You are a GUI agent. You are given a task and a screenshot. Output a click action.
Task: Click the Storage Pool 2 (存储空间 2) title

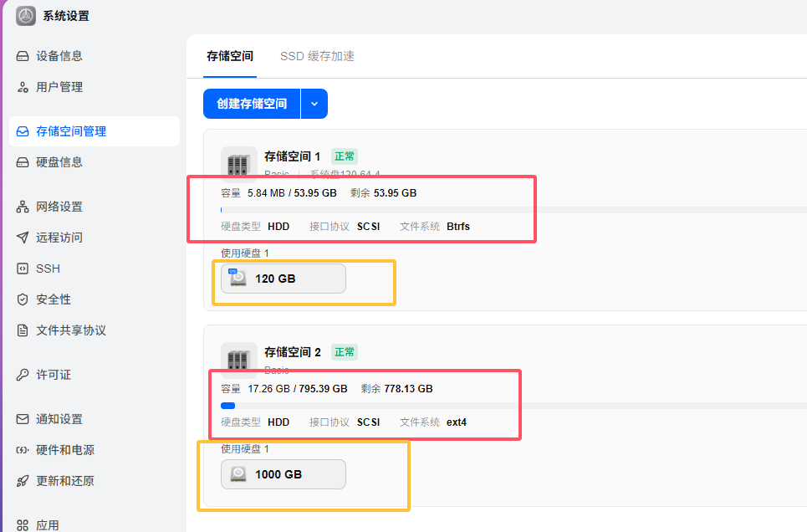[293, 352]
